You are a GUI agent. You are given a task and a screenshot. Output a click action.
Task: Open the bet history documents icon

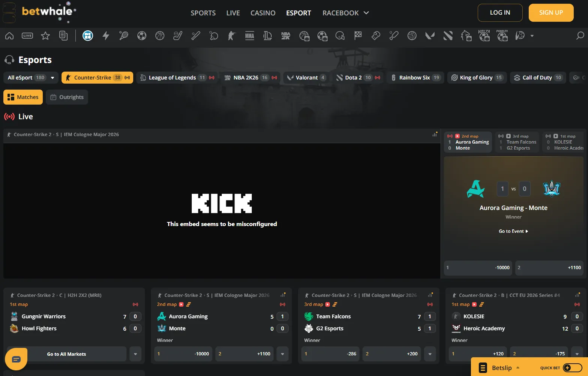pos(63,36)
